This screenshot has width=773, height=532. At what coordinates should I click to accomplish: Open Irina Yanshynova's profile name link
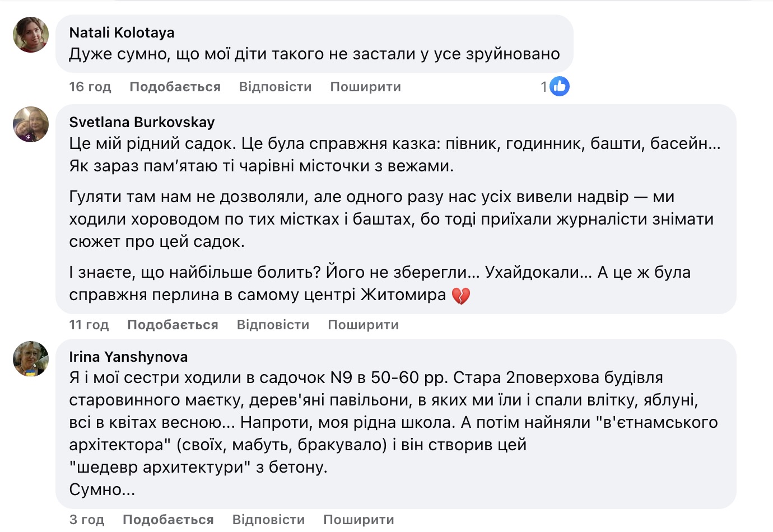coord(128,357)
